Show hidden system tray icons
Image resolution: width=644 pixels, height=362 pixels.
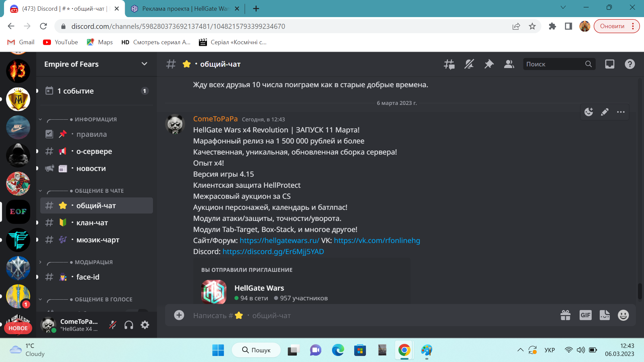click(x=520, y=350)
